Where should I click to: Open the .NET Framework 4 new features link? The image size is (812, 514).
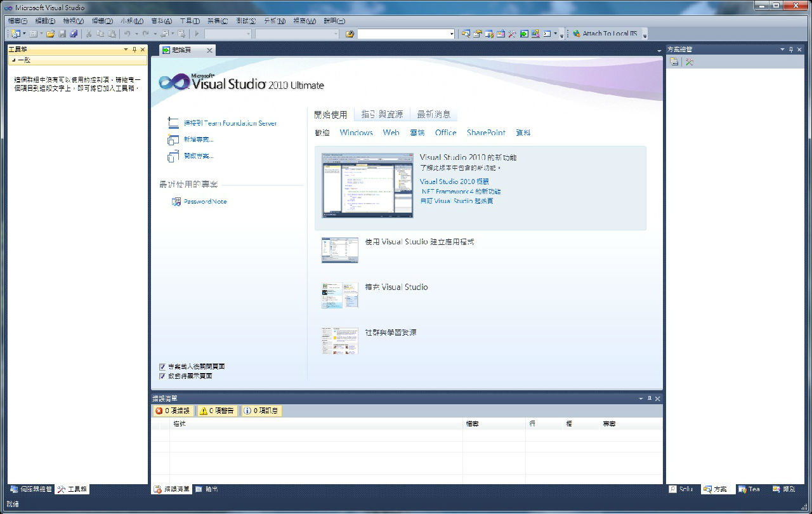coord(461,191)
